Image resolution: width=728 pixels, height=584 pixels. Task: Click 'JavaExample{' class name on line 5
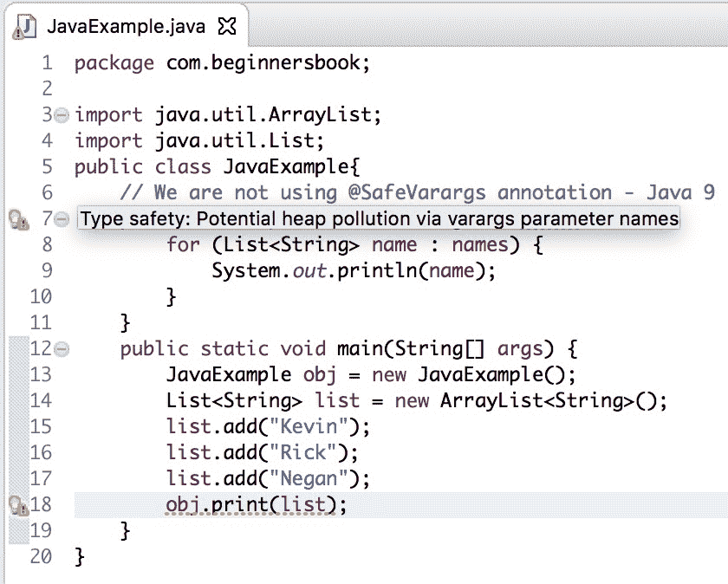(x=291, y=167)
